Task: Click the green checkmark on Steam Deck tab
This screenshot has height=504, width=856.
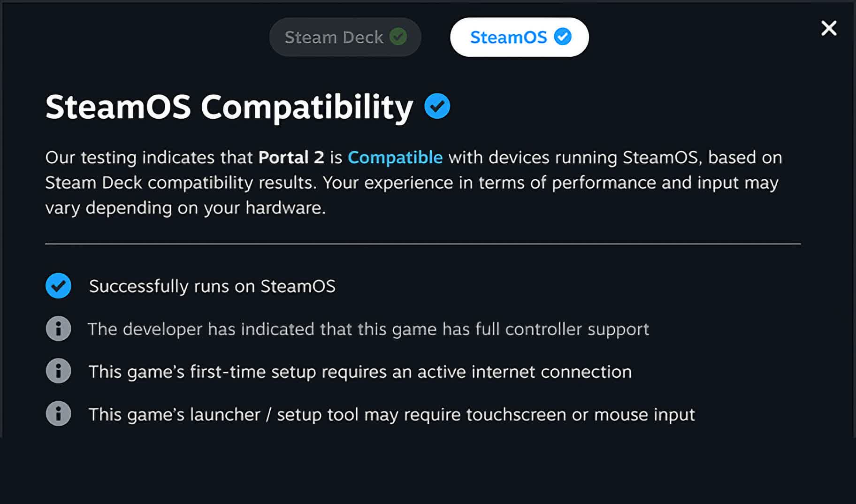Action: (398, 37)
